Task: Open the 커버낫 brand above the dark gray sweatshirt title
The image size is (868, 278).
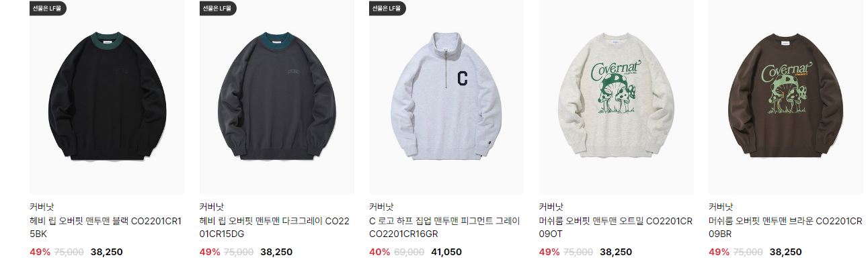Action: [212, 207]
